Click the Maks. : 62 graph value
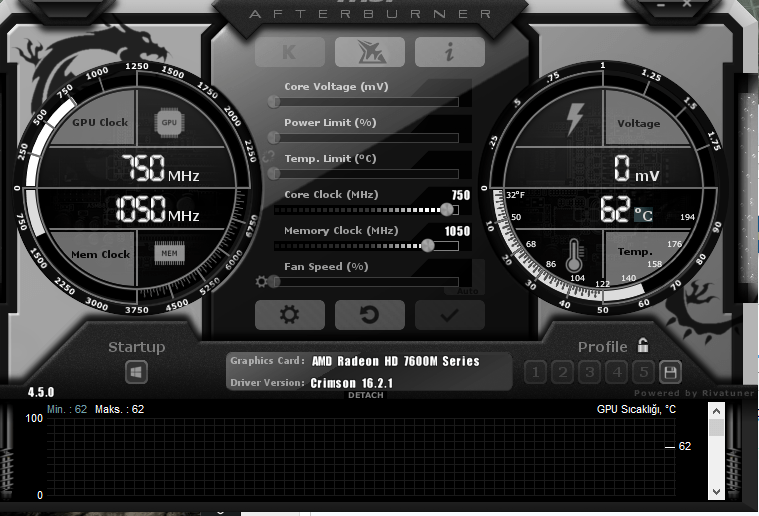This screenshot has height=516, width=759. click(x=120, y=410)
